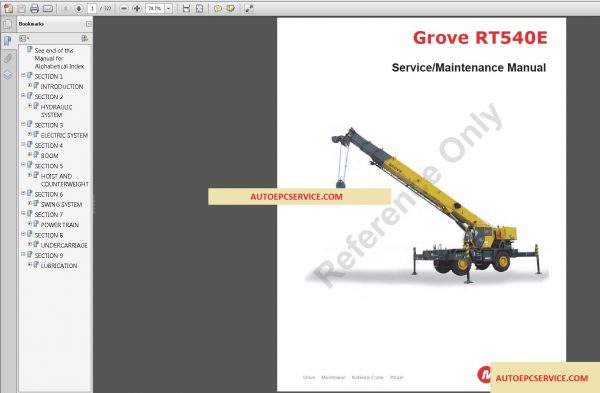Image resolution: width=600 pixels, height=393 pixels.
Task: Zoom out with the minus button
Action: [x=124, y=8]
